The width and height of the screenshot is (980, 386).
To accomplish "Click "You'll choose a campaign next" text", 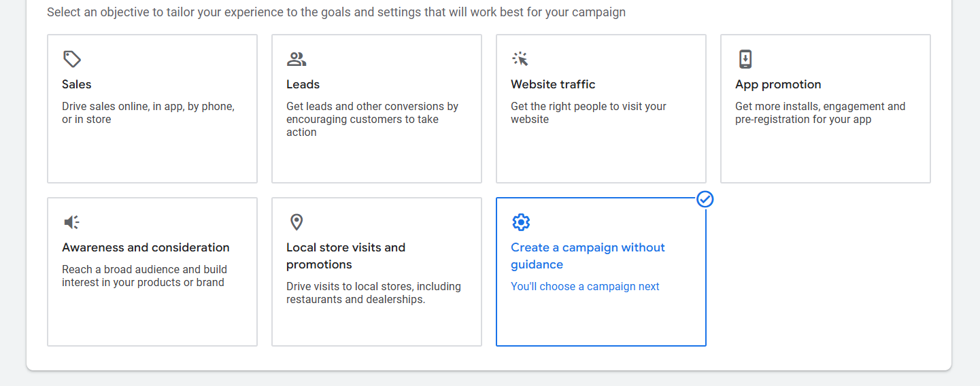I will point(585,287).
